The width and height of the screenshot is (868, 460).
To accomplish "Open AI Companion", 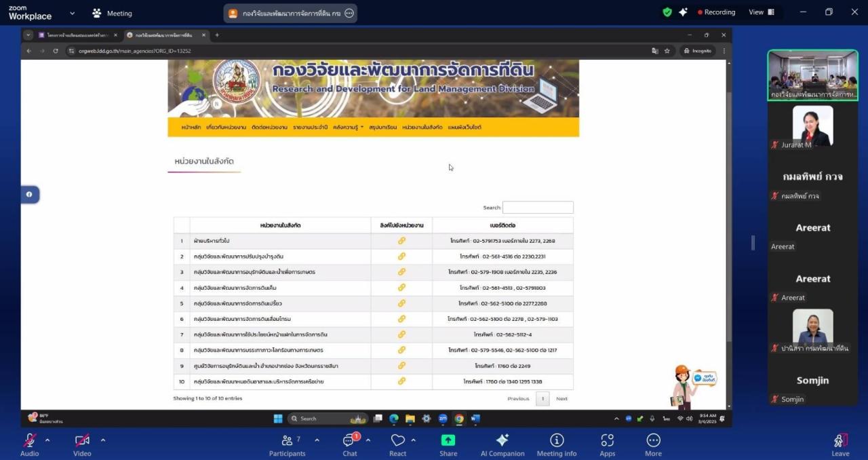I will pyautogui.click(x=502, y=444).
